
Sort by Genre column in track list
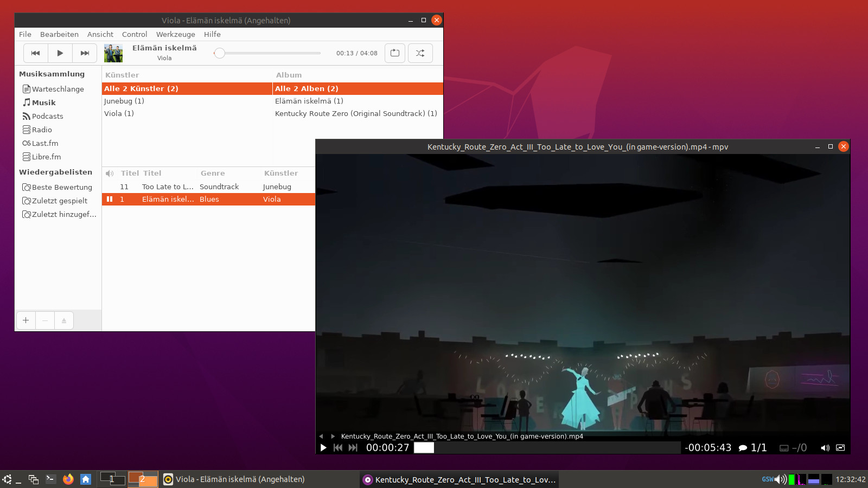tap(213, 173)
